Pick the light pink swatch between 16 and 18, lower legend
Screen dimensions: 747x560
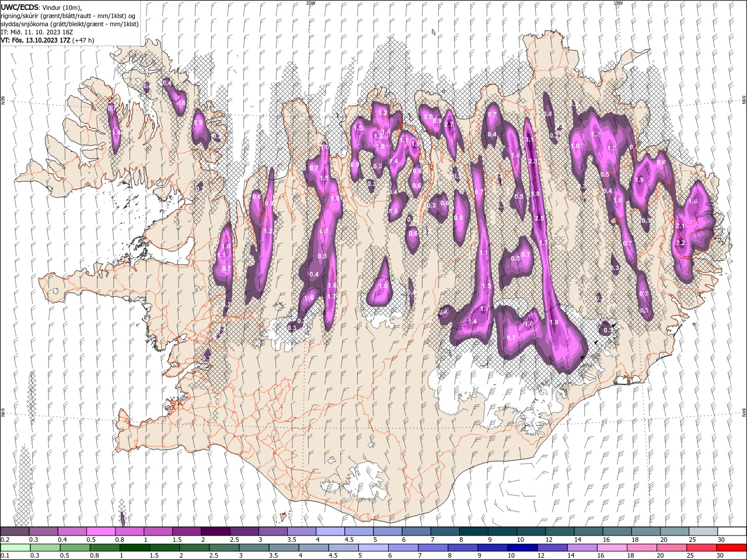(x=612, y=548)
